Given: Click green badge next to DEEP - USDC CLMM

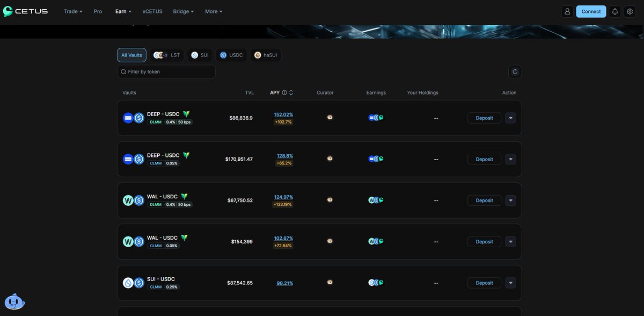Looking at the screenshot, I should point(186,155).
